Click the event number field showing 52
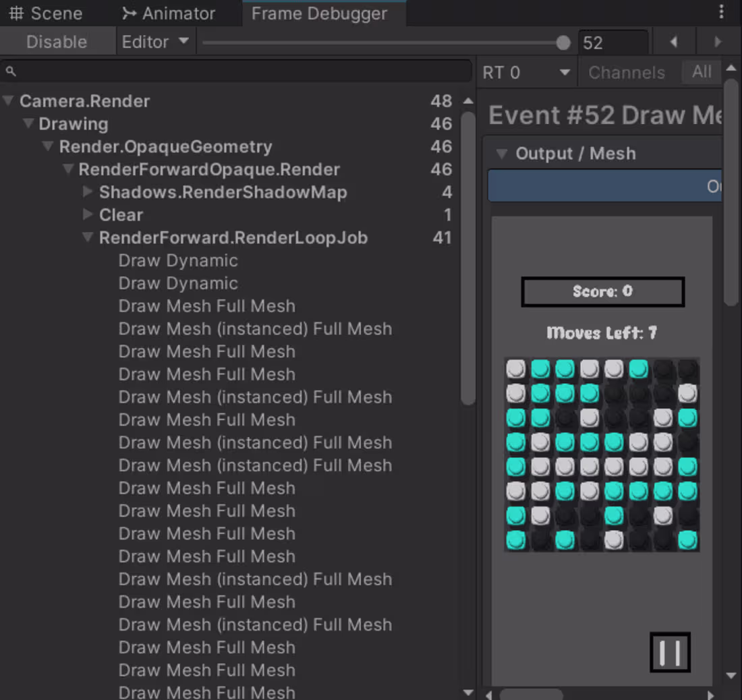This screenshot has width=742, height=700. [x=612, y=42]
